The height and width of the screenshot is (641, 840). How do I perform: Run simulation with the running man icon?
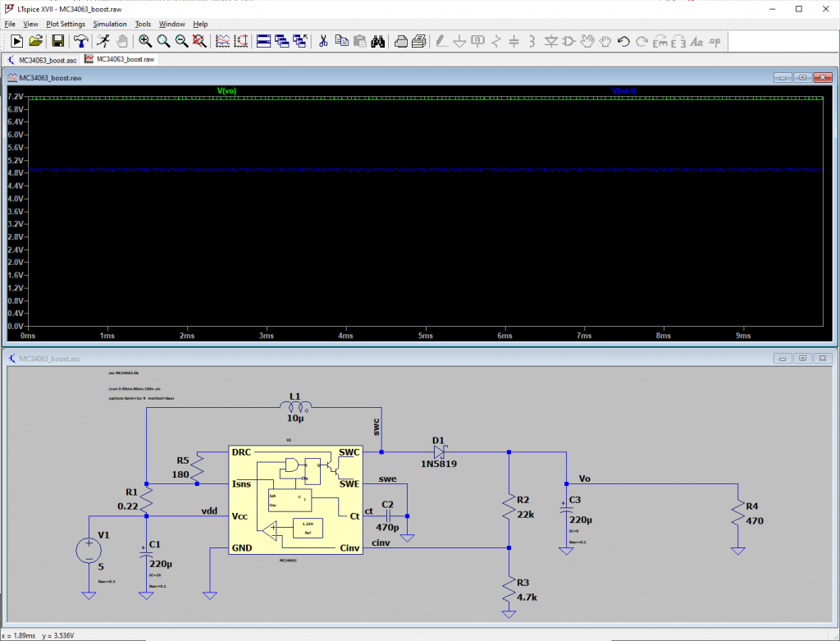coord(103,41)
